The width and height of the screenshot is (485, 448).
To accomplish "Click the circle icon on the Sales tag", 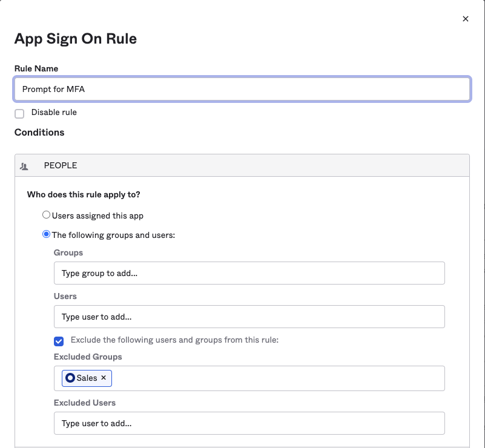I will pos(70,378).
